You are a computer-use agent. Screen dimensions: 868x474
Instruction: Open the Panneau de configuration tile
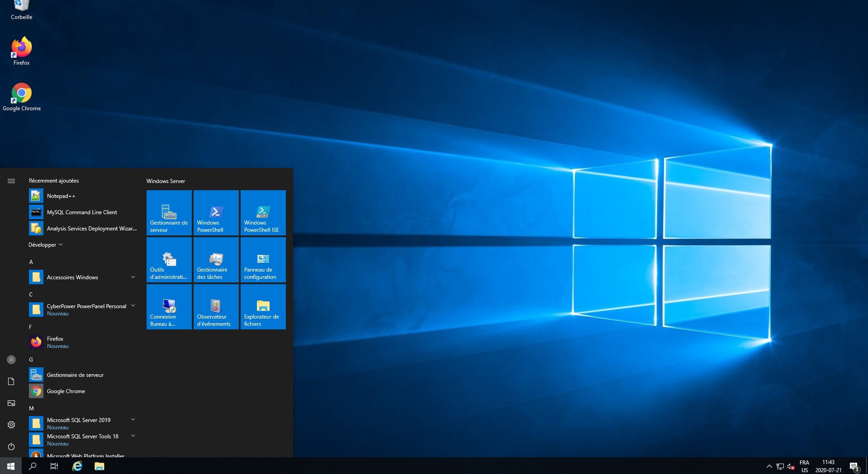click(263, 260)
